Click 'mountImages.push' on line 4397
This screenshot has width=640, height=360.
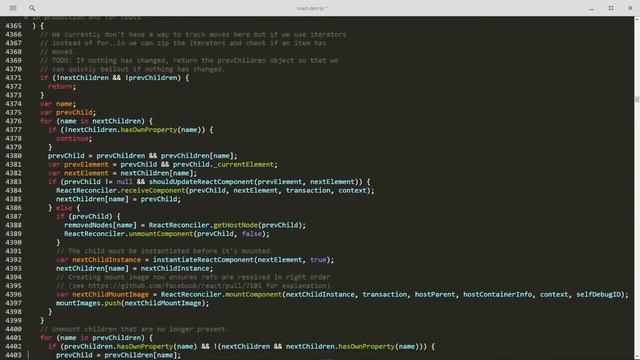(88, 303)
